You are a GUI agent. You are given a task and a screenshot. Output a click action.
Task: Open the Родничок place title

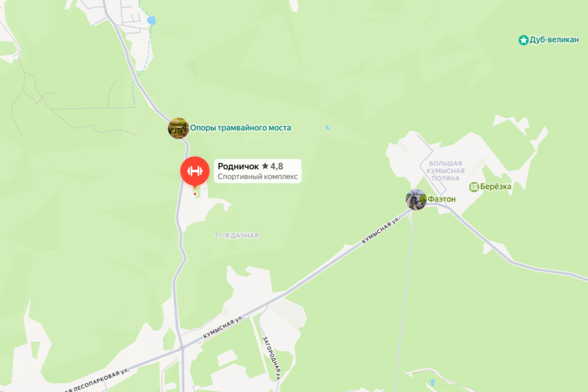[238, 166]
